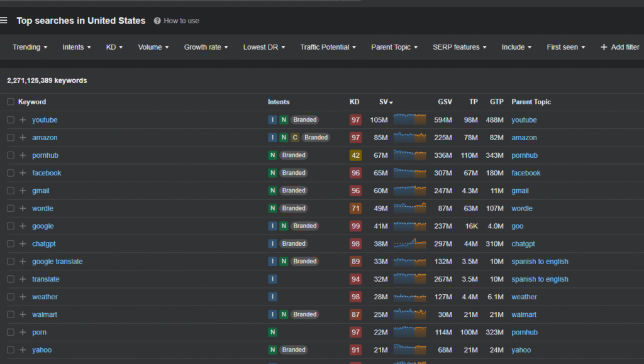Check the wordle row checkbox

11,208
